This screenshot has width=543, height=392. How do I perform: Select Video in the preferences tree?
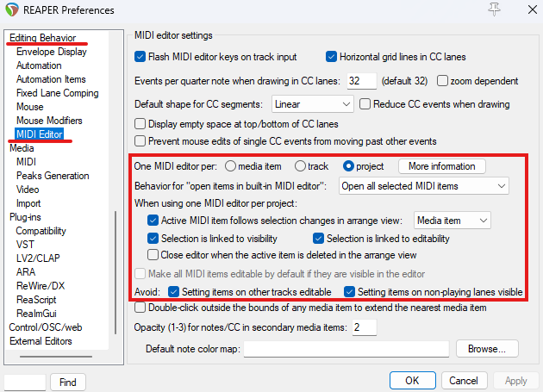pyautogui.click(x=28, y=190)
